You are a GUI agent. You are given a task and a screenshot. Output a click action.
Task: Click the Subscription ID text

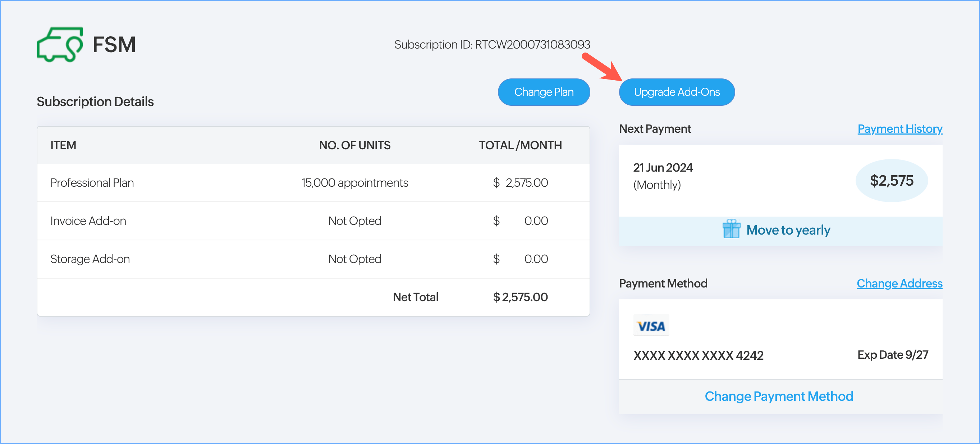pos(492,45)
